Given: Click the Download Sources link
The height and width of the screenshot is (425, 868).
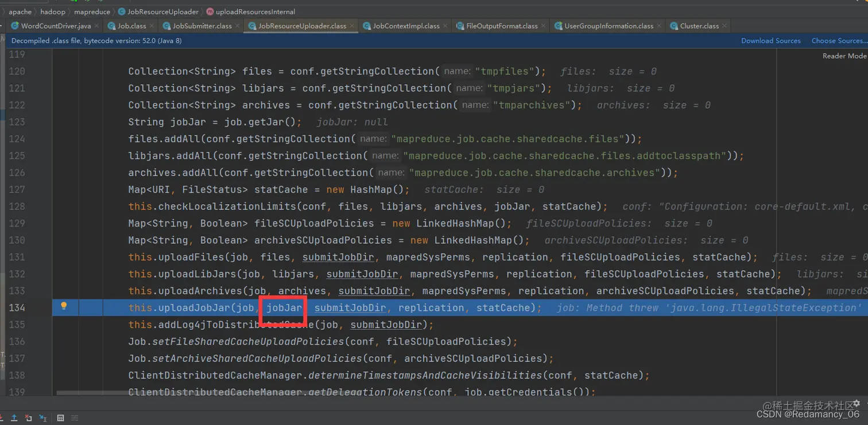Looking at the screenshot, I should point(771,41).
